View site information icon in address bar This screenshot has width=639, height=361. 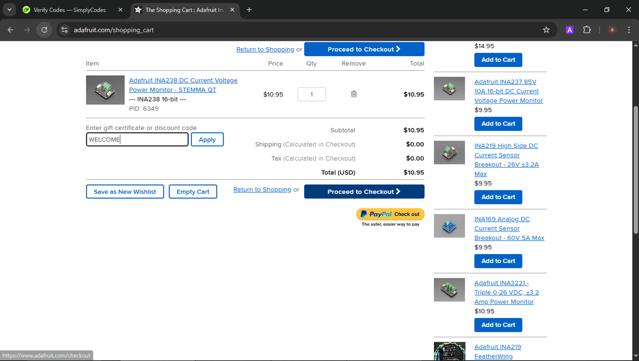pyautogui.click(x=64, y=30)
